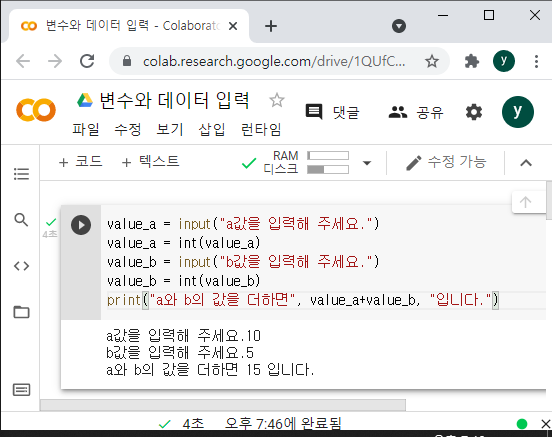Screen dimensions: 559x437
Task: Click the green y account avatar in Colab header
Action: coord(518,112)
